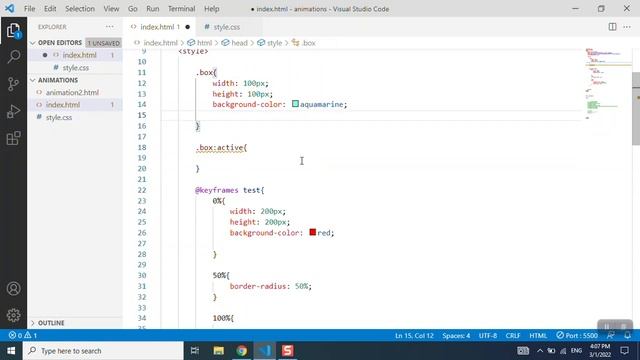Click style in the breadcrumb
This screenshot has height=360, width=640.
(x=274, y=43)
